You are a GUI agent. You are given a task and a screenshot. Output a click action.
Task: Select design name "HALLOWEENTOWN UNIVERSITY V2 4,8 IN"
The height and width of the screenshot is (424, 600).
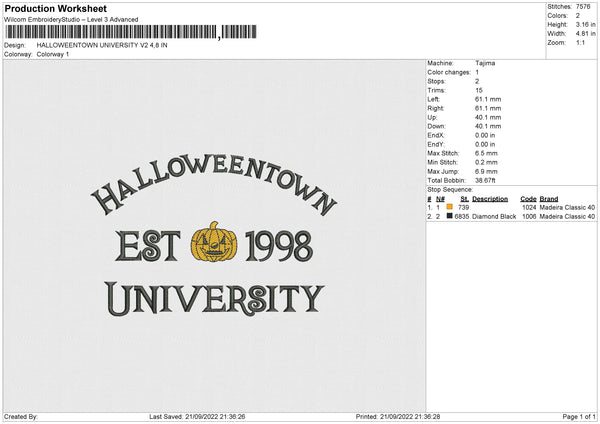102,45
